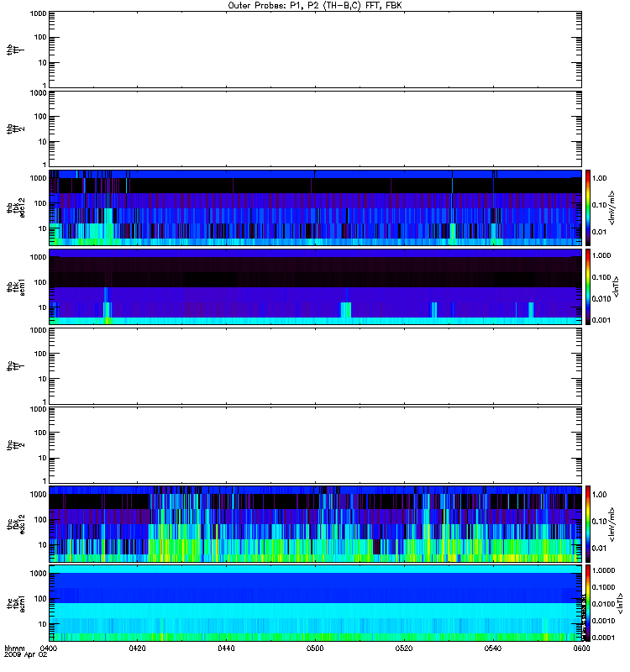The height and width of the screenshot is (672, 630).
Task: Click the thc edc12 mV/m color bar
Action: (588, 524)
